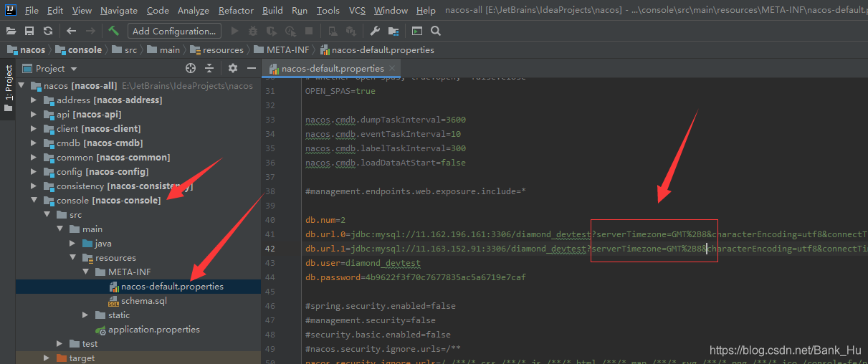Screen dimensions: 868x364
Task: Open Project Structure icon
Action: 394,31
